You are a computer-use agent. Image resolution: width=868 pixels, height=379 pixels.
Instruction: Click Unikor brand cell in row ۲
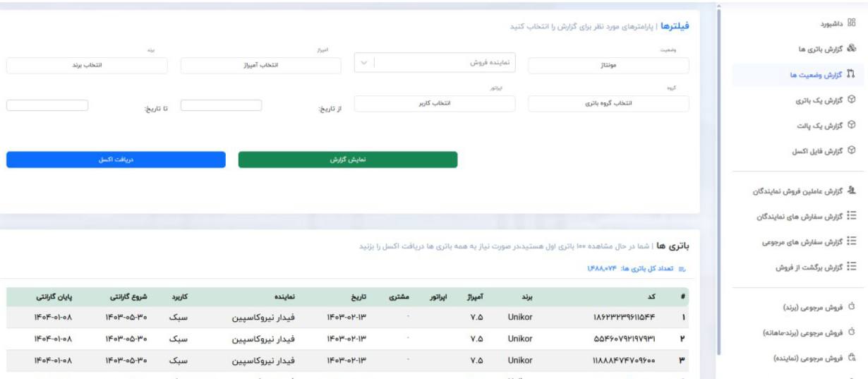pyautogui.click(x=520, y=338)
